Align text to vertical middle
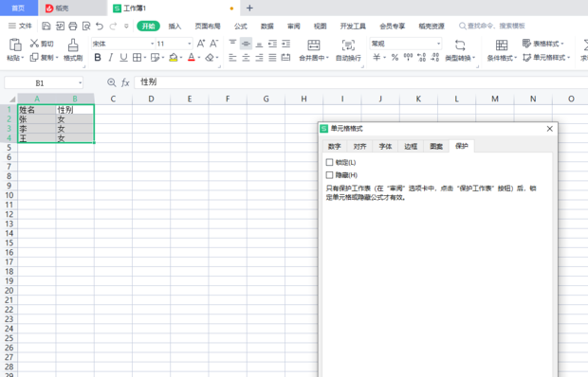 pyautogui.click(x=246, y=44)
